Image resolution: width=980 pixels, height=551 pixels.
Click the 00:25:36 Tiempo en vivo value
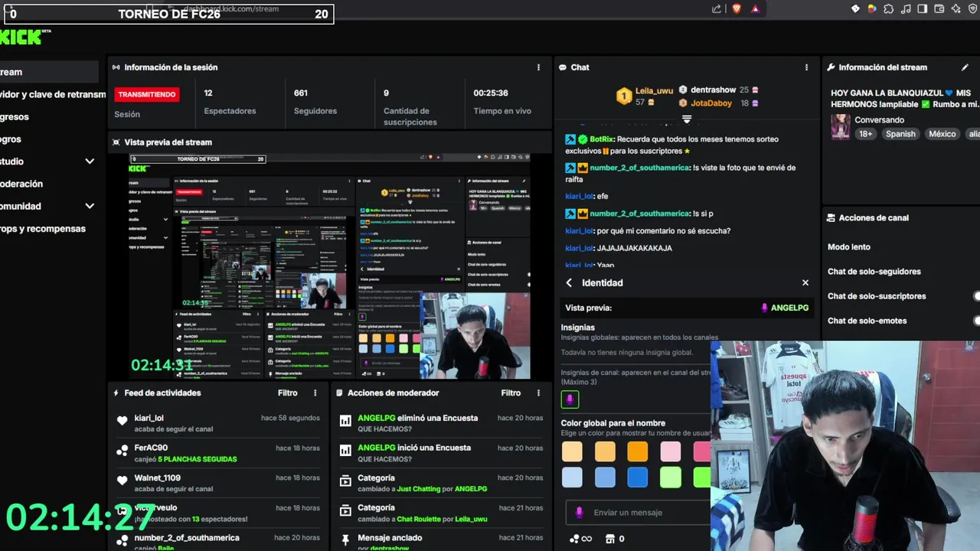[491, 93]
